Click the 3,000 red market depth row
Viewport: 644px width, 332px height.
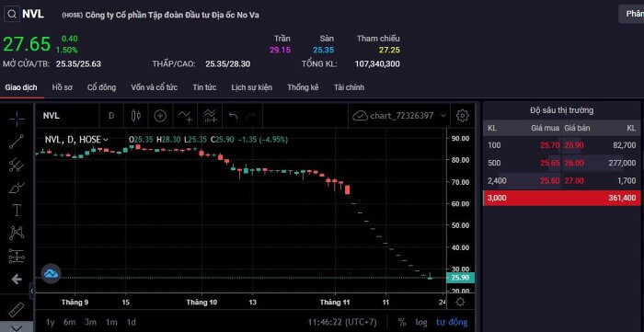[561, 198]
